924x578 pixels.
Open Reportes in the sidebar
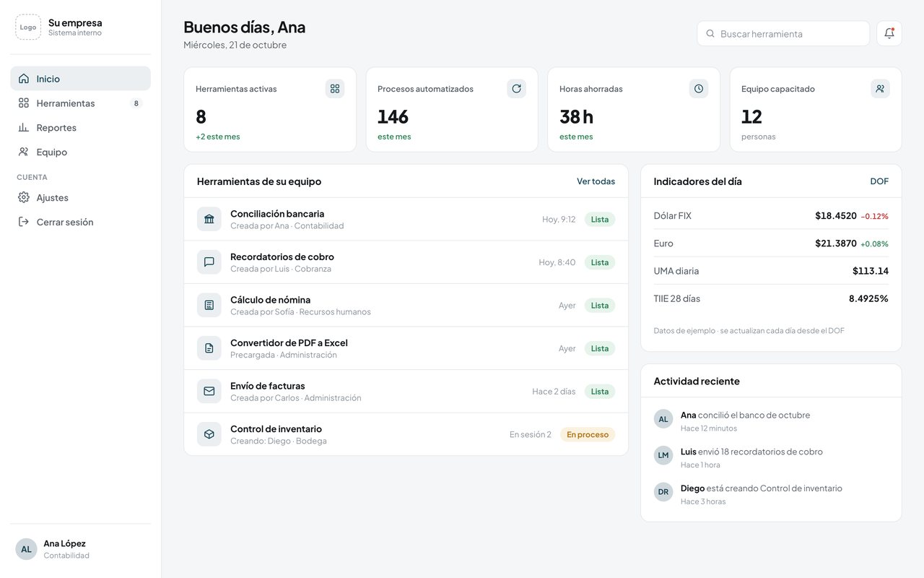pyautogui.click(x=80, y=128)
